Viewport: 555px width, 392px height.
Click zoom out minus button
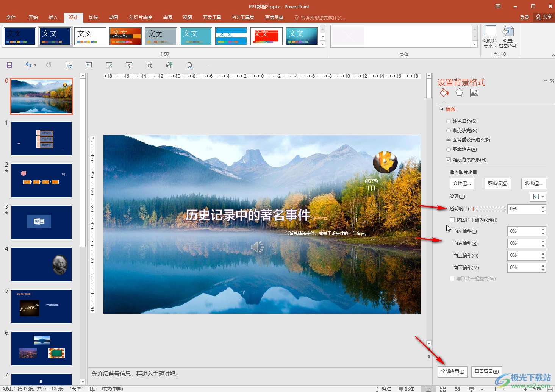482,389
